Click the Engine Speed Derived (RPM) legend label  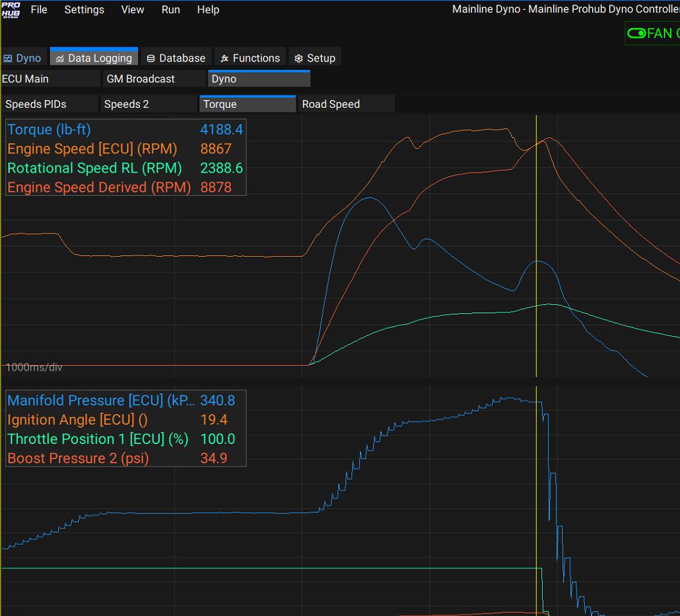(x=99, y=187)
